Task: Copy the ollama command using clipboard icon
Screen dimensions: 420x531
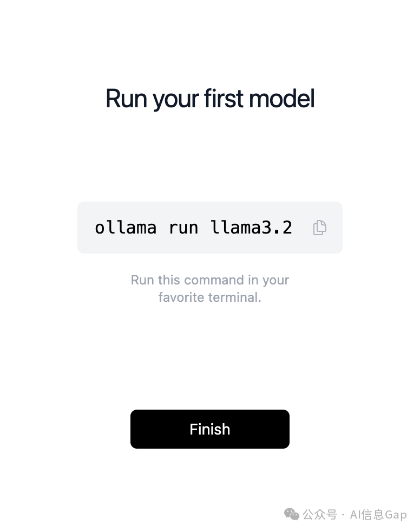Action: point(319,228)
